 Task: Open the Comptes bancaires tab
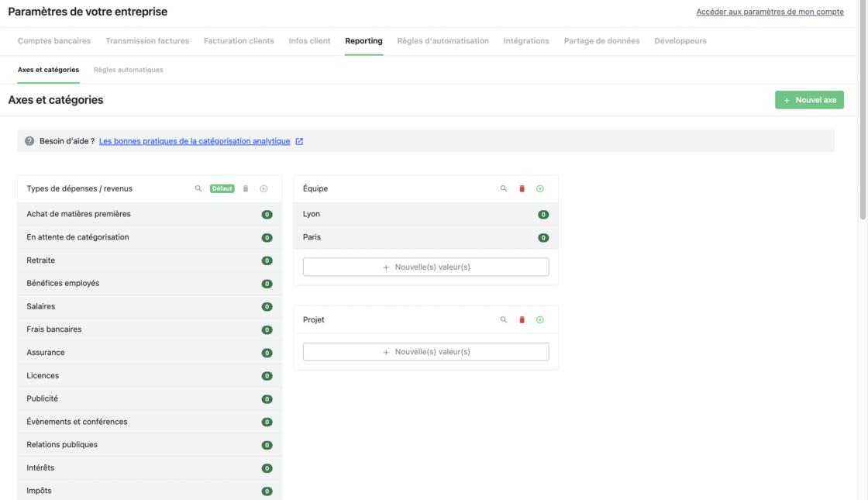point(54,41)
